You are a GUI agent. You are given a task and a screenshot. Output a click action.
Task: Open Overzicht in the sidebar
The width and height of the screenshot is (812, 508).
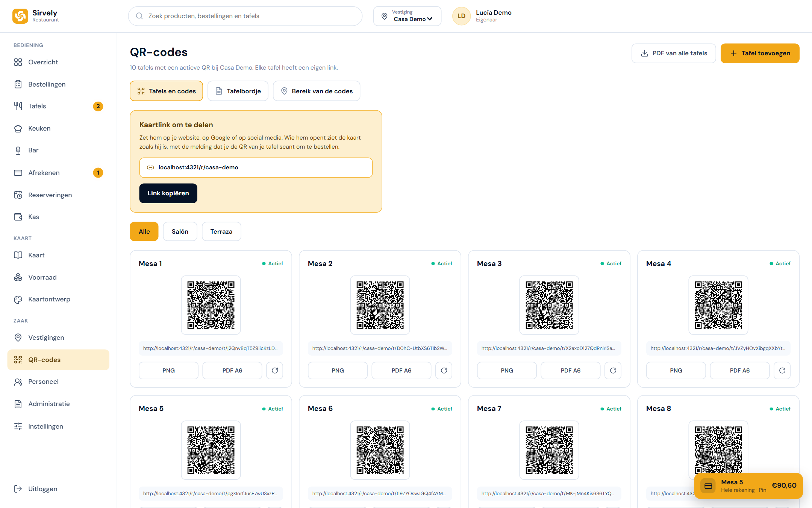58,62
